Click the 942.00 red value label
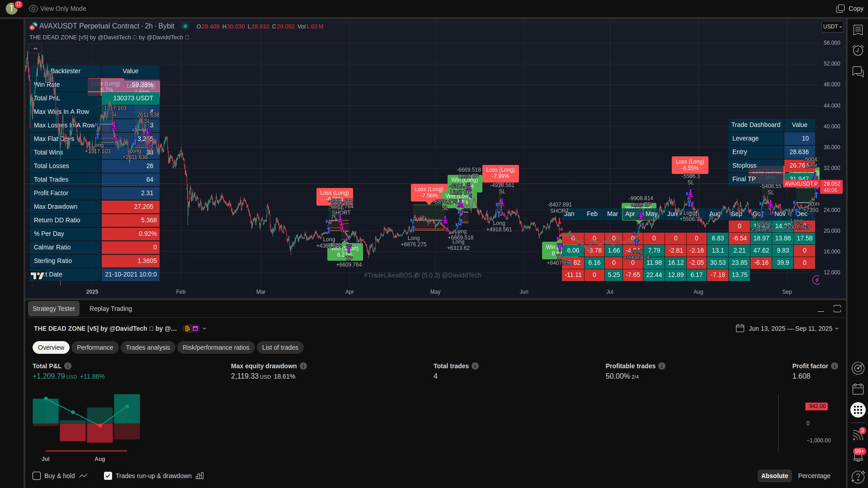 tap(817, 406)
